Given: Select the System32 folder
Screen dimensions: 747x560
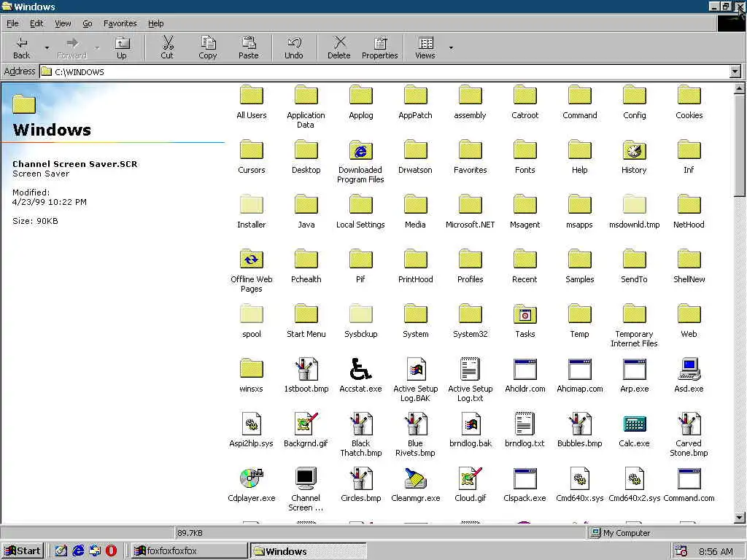Looking at the screenshot, I should pyautogui.click(x=471, y=321).
